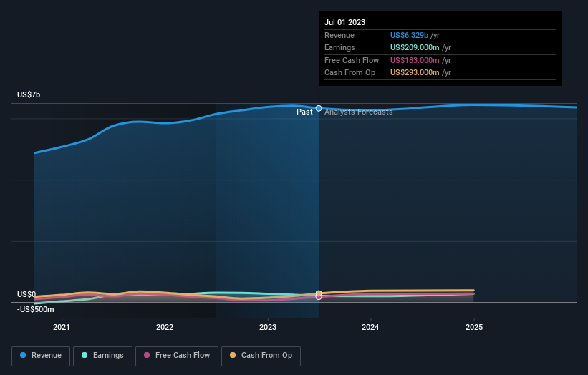The height and width of the screenshot is (375, 588).
Task: Toggle the Revenue legend series
Action: point(41,356)
